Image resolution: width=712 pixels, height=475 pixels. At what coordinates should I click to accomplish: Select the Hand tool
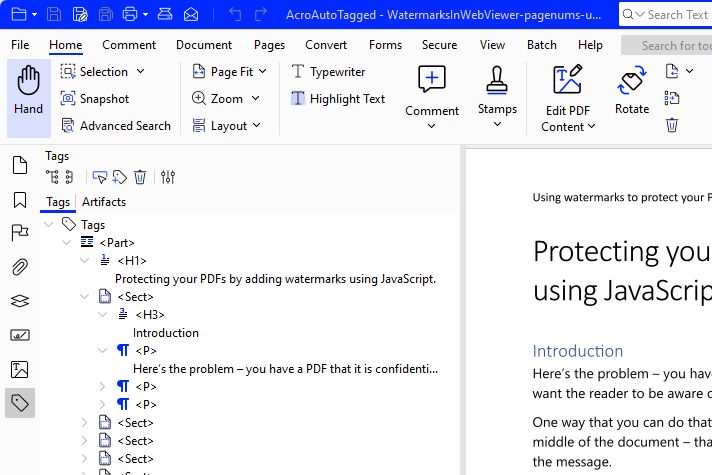[29, 98]
